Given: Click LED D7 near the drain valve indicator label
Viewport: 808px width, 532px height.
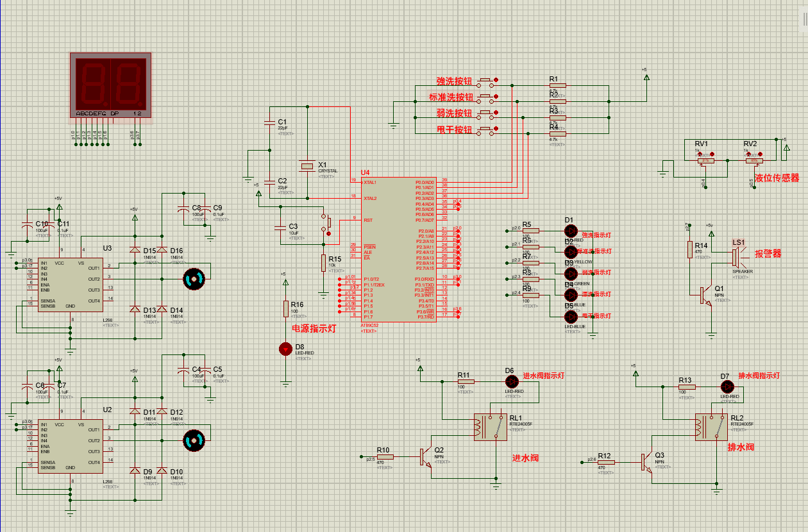Looking at the screenshot, I should click(727, 387).
